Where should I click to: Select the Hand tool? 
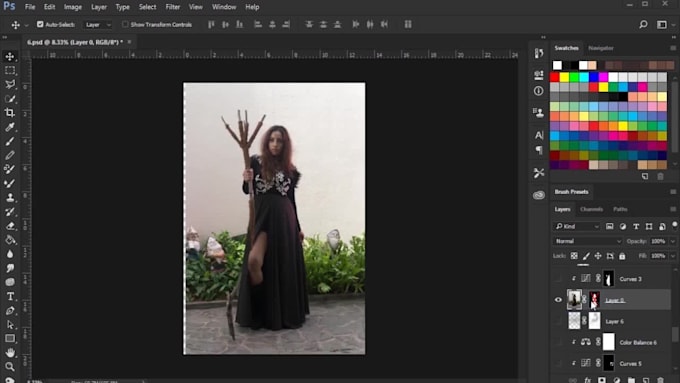(10, 352)
